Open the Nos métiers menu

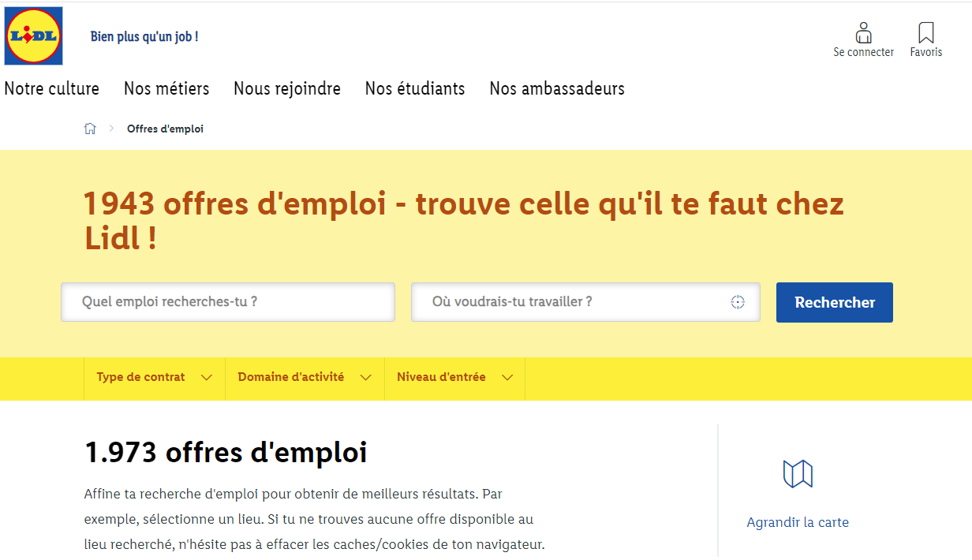coord(166,88)
